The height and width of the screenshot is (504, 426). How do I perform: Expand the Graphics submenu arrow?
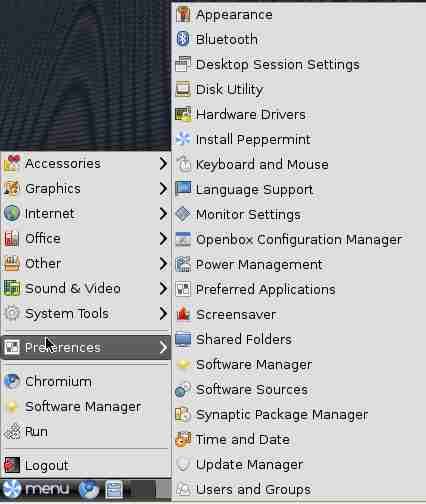163,188
